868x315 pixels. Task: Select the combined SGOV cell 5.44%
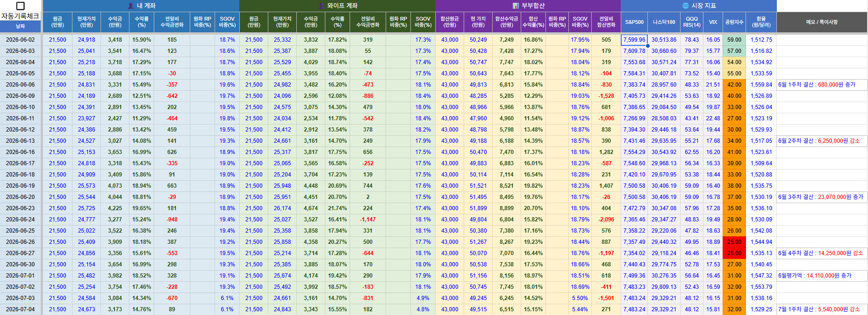(580, 309)
